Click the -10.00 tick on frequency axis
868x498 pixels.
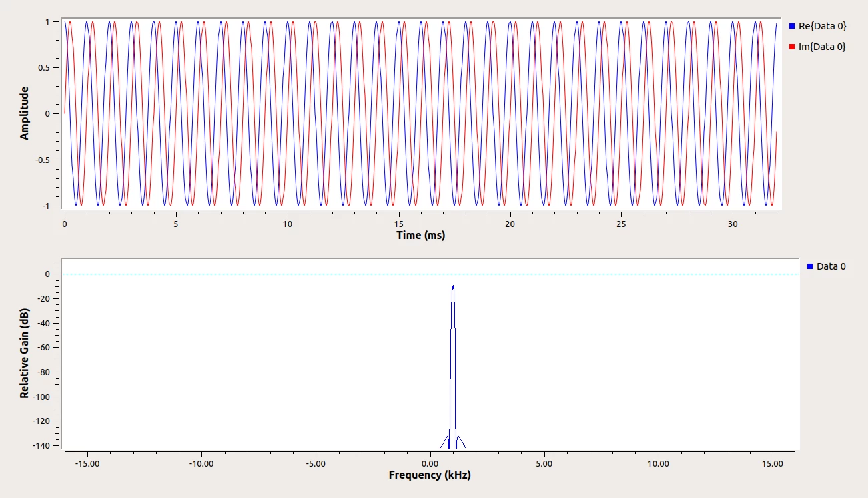[201, 463]
